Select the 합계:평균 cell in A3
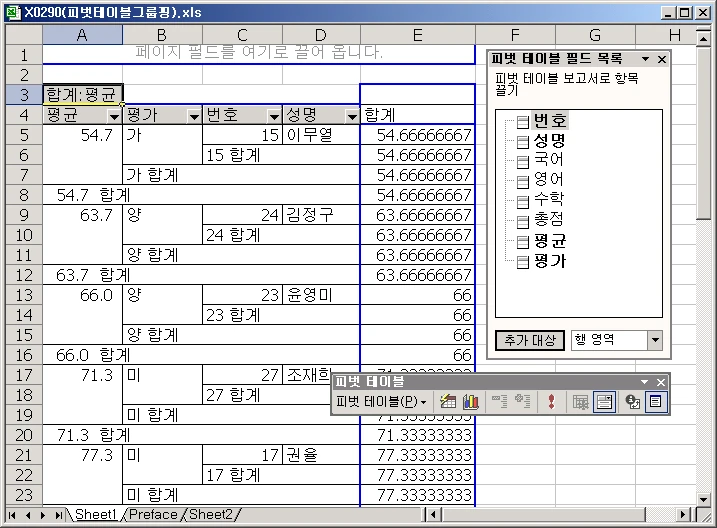Viewport: 717px width, 528px height. click(x=82, y=95)
